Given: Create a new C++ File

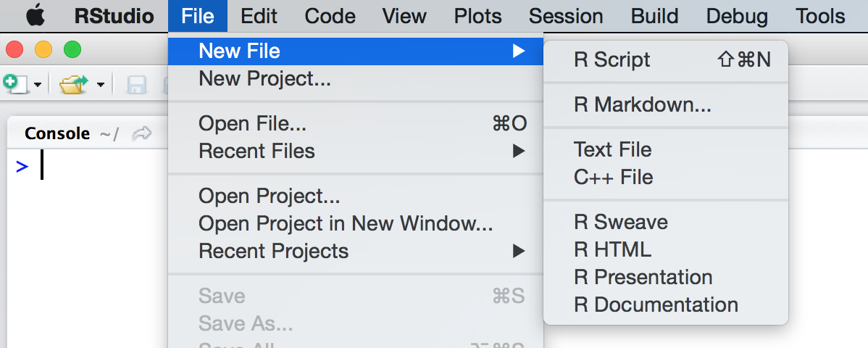Looking at the screenshot, I should (x=613, y=177).
